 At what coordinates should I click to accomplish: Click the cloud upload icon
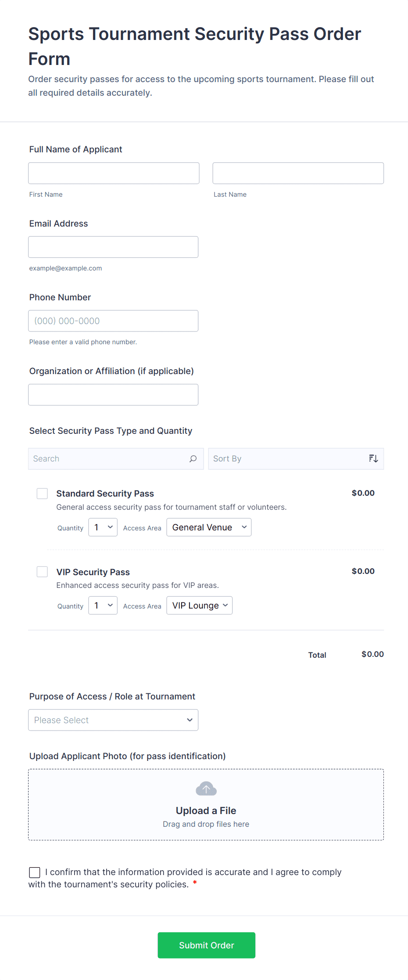point(206,789)
